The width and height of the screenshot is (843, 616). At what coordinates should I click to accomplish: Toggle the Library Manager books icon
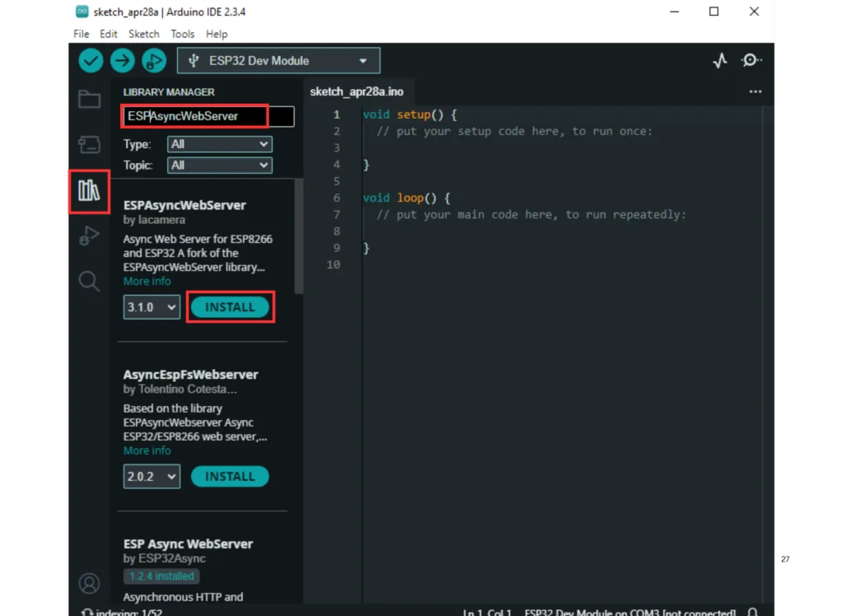[89, 191]
